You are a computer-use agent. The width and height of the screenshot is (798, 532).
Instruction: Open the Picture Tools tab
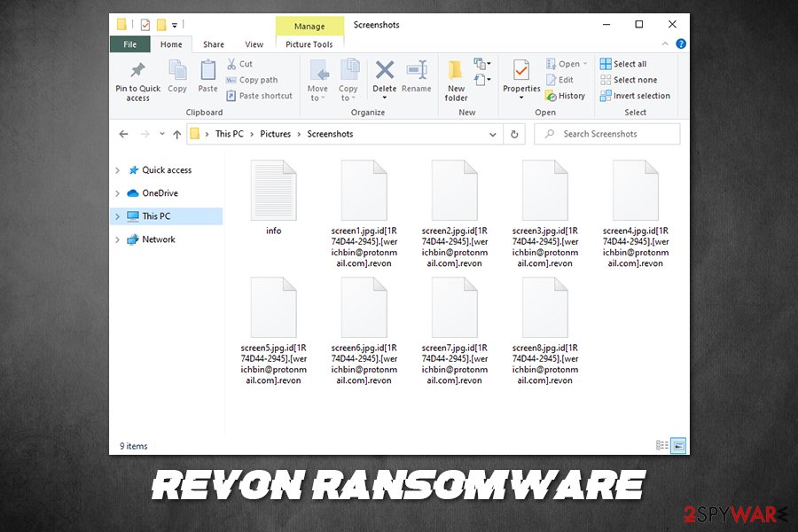coord(309,44)
